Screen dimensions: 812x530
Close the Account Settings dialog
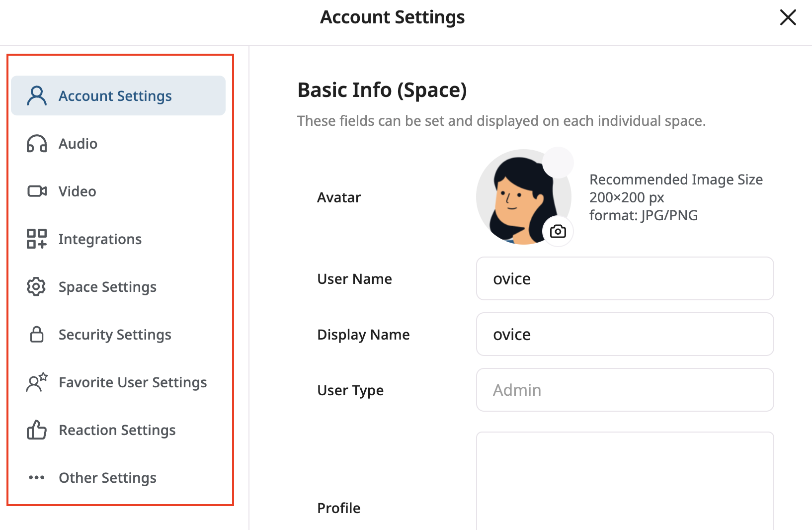788,17
